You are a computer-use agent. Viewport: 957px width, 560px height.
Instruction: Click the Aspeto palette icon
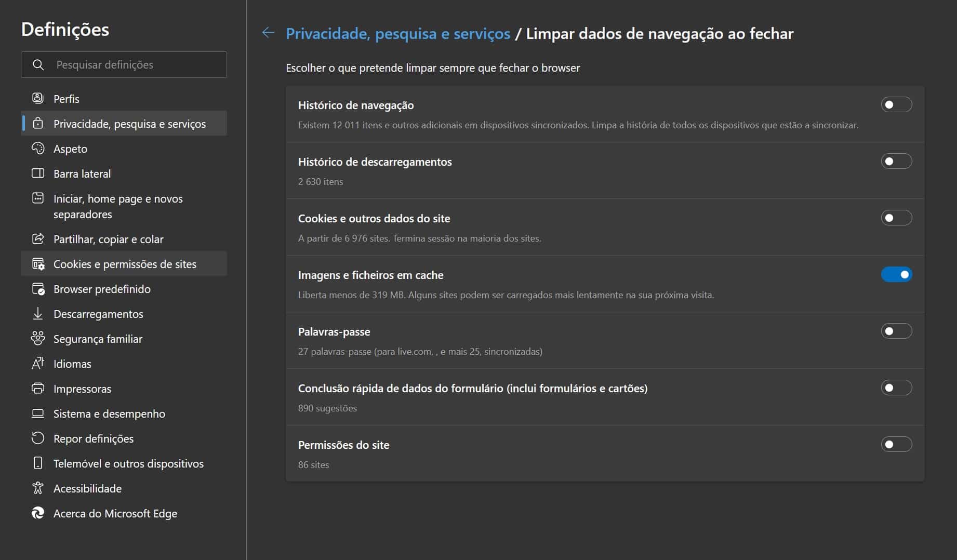[x=38, y=149]
